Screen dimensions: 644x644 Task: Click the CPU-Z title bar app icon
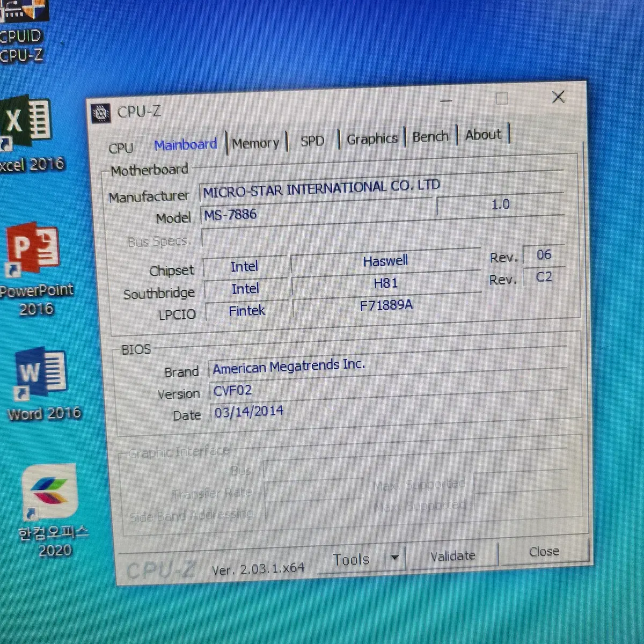[x=101, y=113]
